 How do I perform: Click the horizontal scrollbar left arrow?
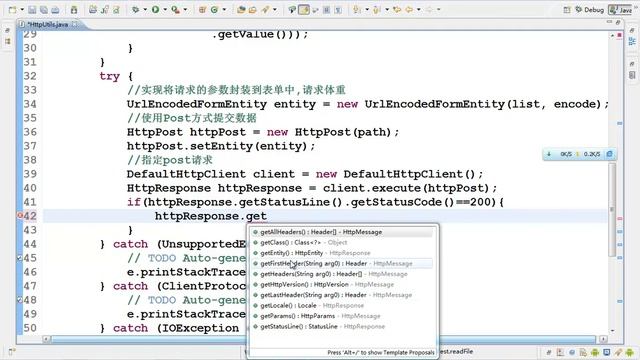point(47,339)
